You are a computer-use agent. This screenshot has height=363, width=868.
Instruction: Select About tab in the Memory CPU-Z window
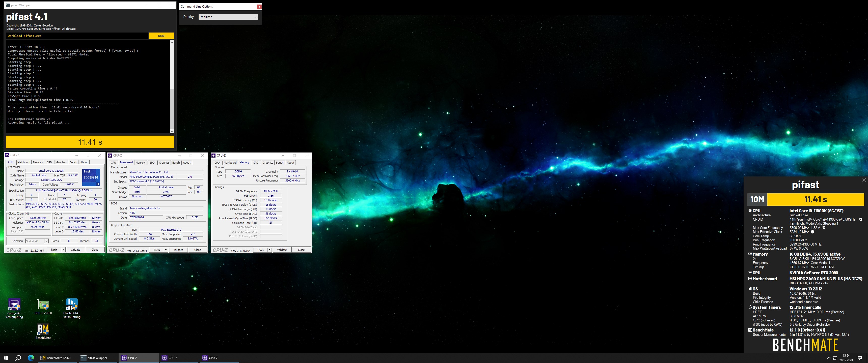290,163
